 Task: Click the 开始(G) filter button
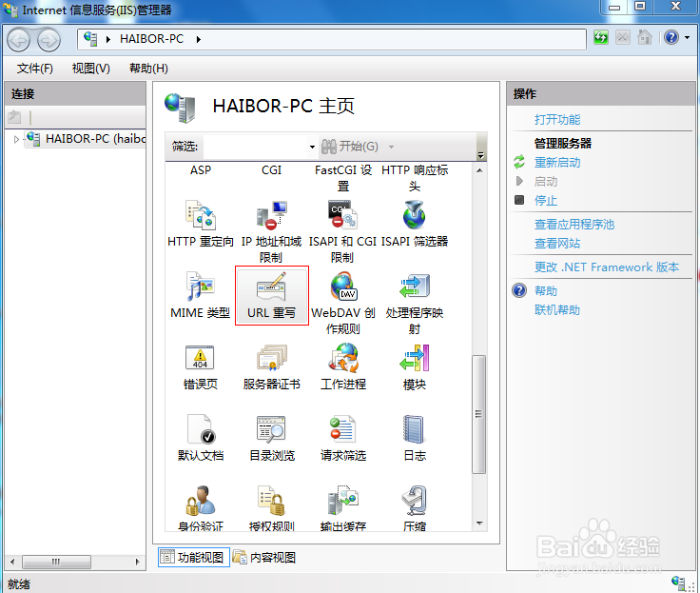[x=350, y=147]
